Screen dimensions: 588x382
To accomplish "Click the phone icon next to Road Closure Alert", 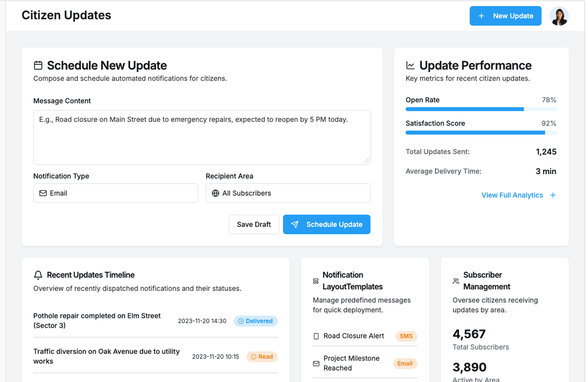I will (316, 336).
